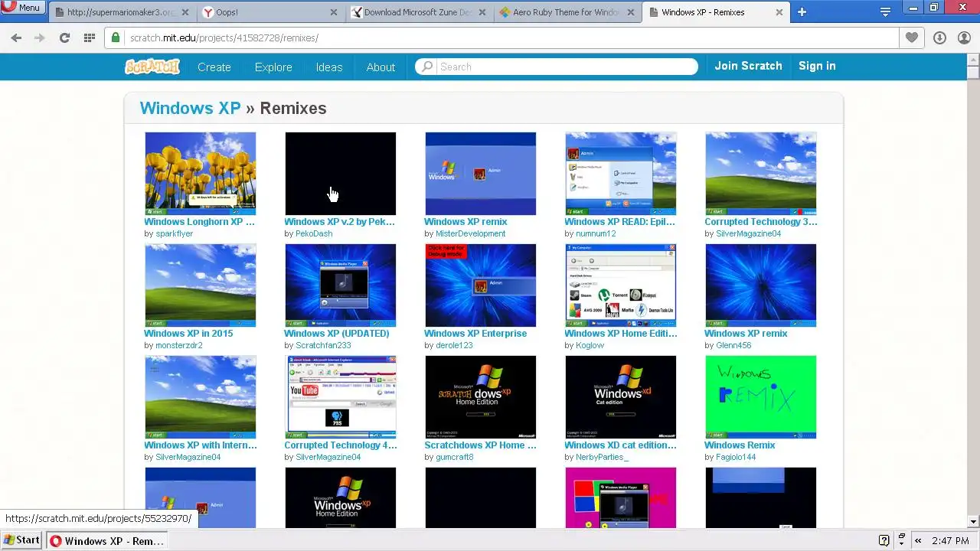Click the Join Scratch button
Image resolution: width=980 pixels, height=551 pixels.
coord(748,66)
